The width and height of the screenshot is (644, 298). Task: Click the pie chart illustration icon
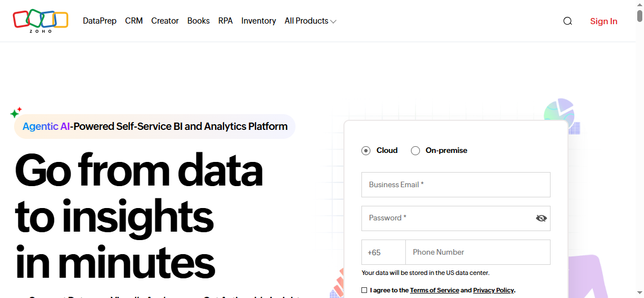[559, 114]
